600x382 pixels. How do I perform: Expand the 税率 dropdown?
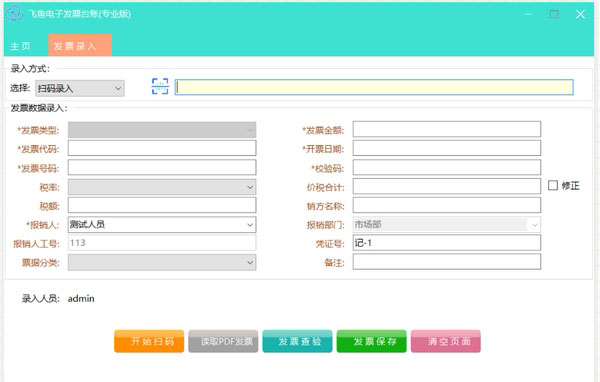coord(162,187)
